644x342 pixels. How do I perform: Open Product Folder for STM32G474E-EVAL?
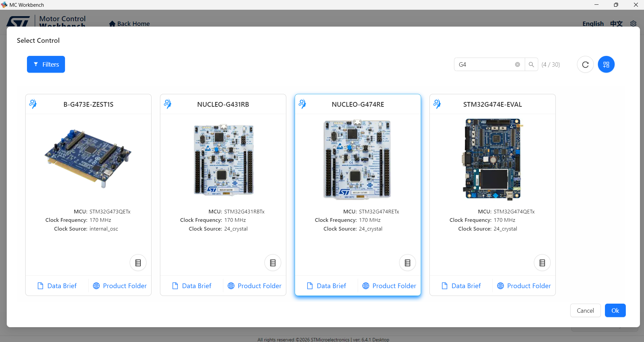point(524,286)
